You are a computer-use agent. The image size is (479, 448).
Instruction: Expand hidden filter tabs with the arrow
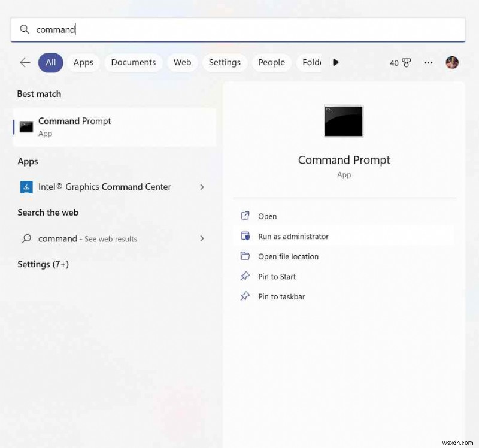335,62
